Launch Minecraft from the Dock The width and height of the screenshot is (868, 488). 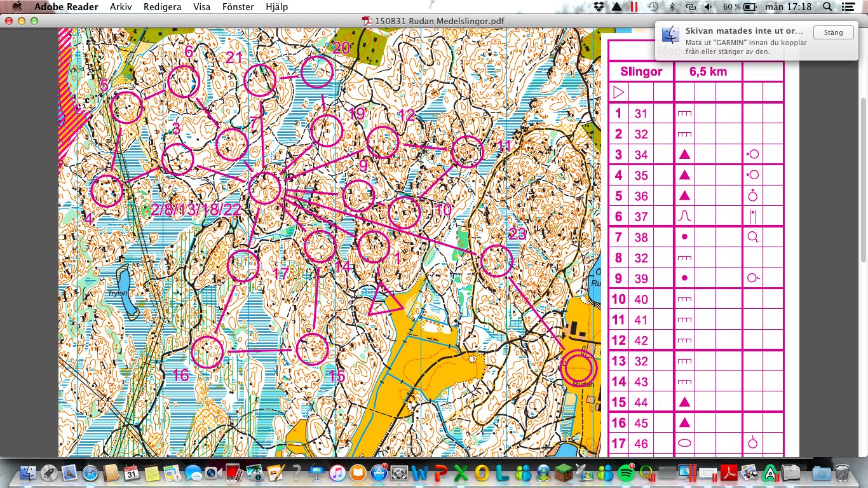click(x=564, y=473)
